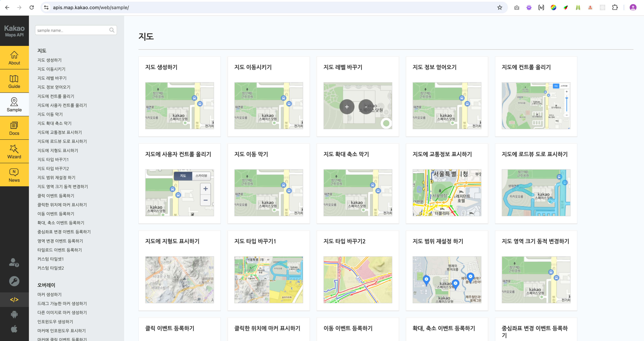Click the search magnifier in the sample name box
The height and width of the screenshot is (341, 644).
click(x=112, y=30)
